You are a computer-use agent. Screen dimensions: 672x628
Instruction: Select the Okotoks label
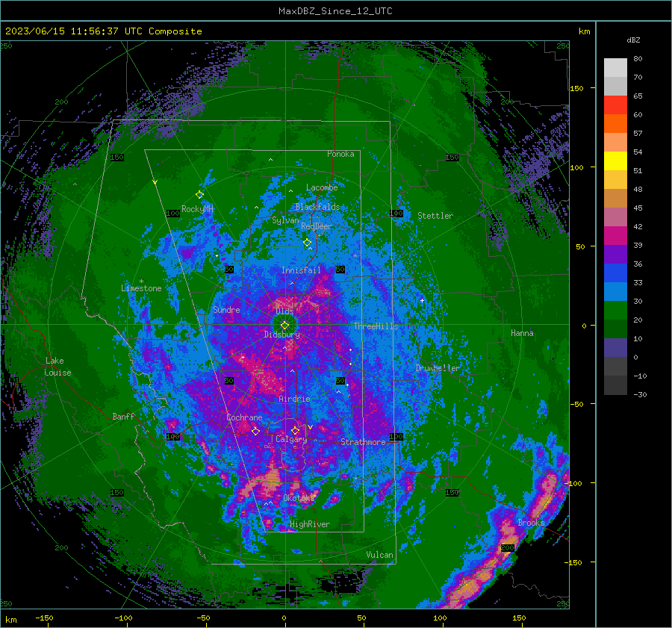[299, 497]
